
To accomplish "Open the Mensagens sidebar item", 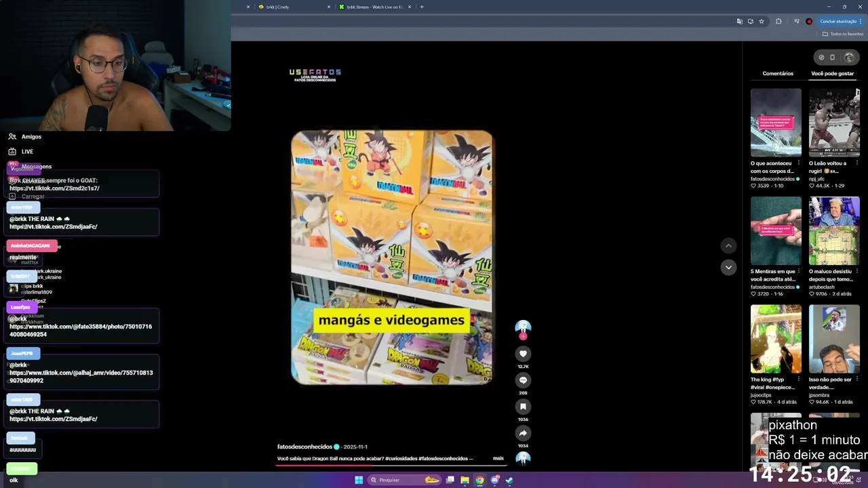I will click(37, 167).
